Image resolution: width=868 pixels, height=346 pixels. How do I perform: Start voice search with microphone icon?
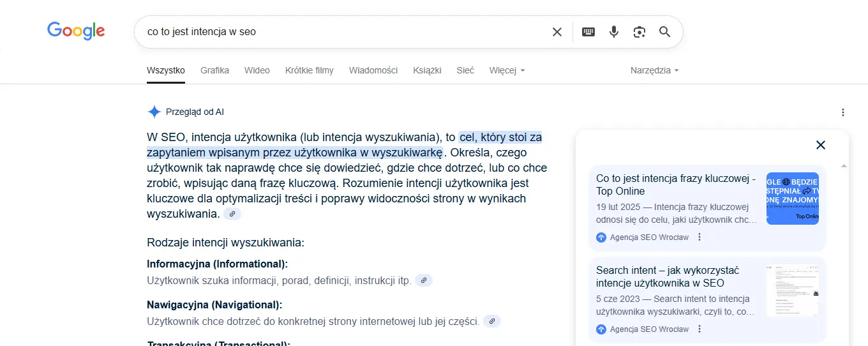614,32
